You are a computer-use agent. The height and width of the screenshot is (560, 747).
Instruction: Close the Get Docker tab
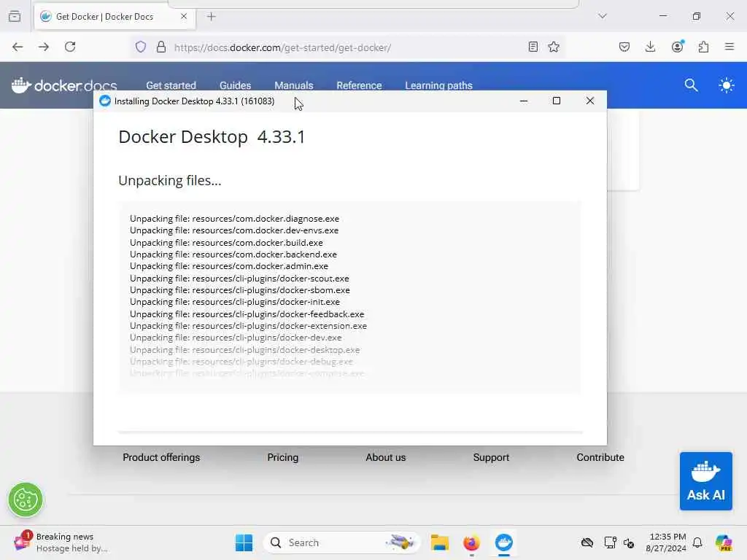(x=184, y=16)
